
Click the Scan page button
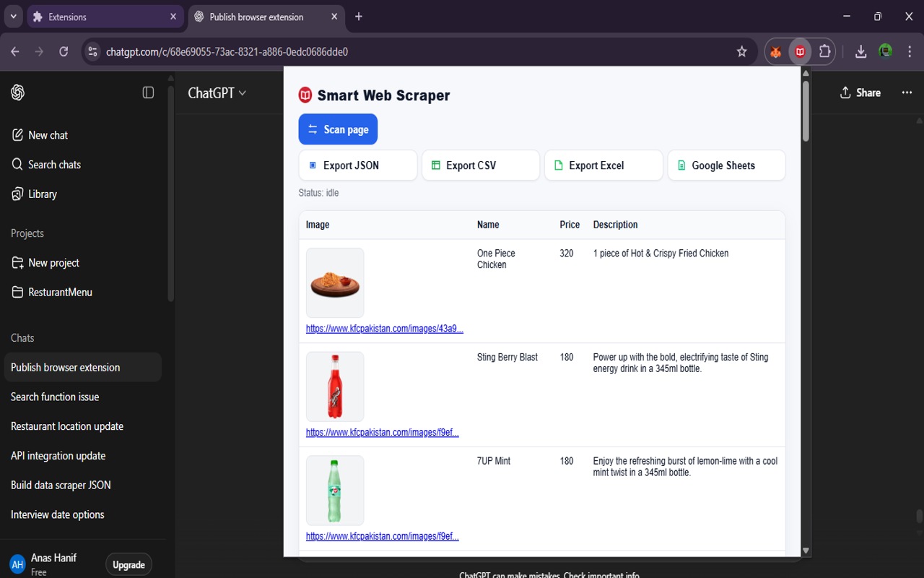(x=338, y=129)
